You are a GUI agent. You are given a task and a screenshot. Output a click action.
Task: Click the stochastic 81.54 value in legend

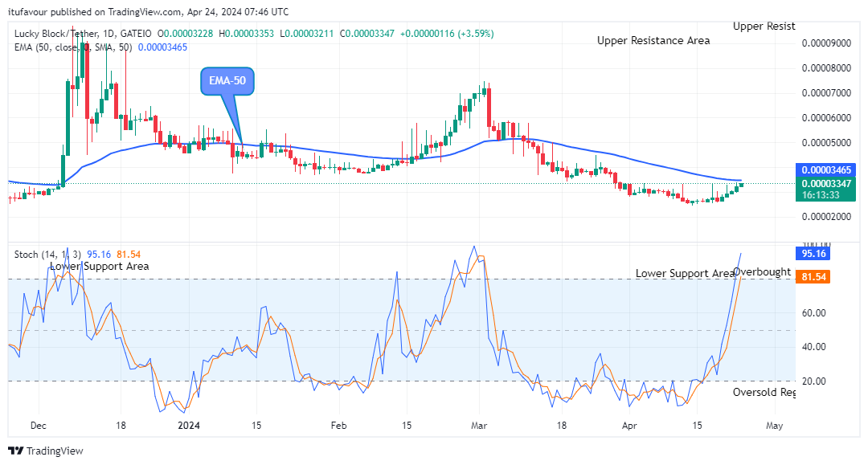[129, 255]
